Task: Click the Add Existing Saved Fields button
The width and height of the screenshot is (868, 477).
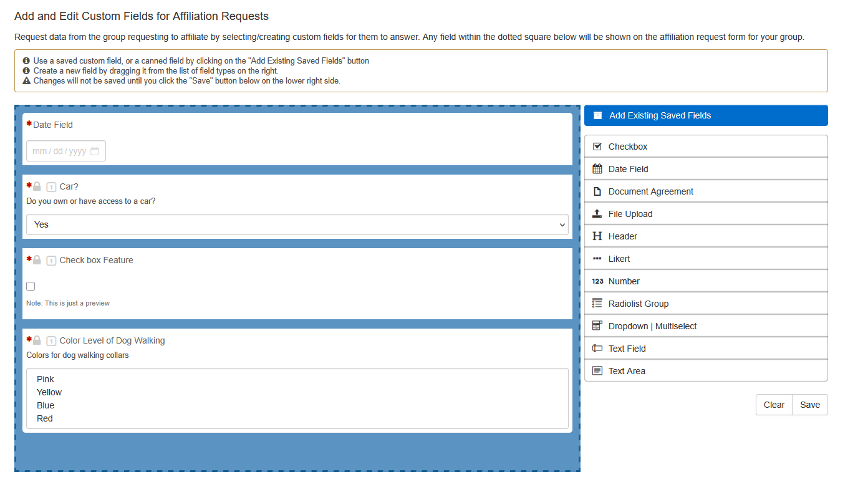Action: tap(706, 115)
